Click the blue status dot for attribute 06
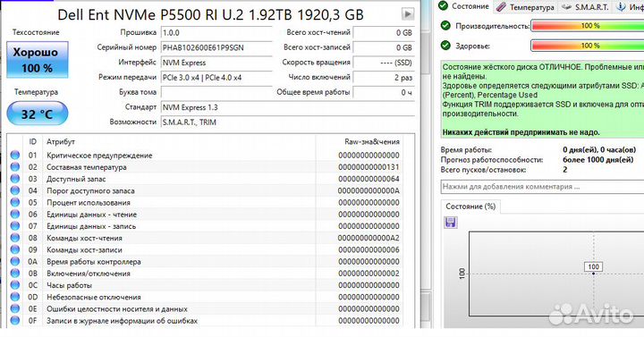 tap(15, 214)
